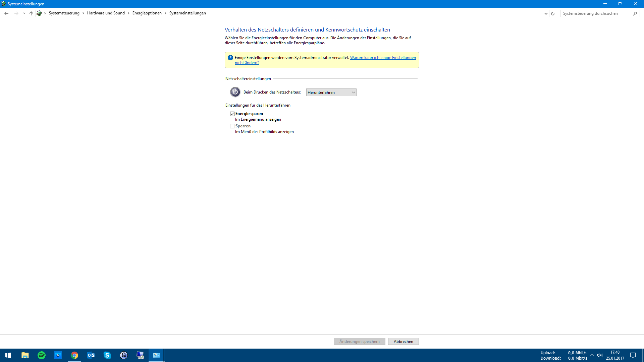
Task: Open the Herunterfahren power button dropdown
Action: coord(331,93)
